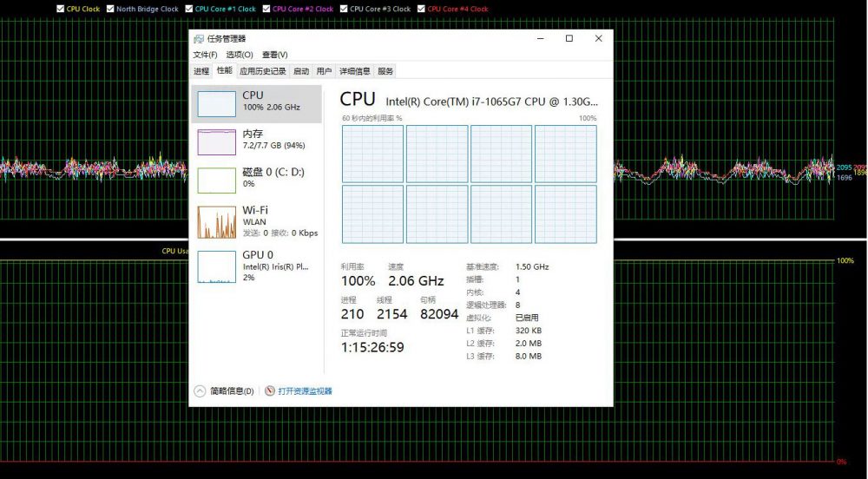The image size is (868, 479).
Task: Switch to the 进程 tab
Action: point(201,71)
